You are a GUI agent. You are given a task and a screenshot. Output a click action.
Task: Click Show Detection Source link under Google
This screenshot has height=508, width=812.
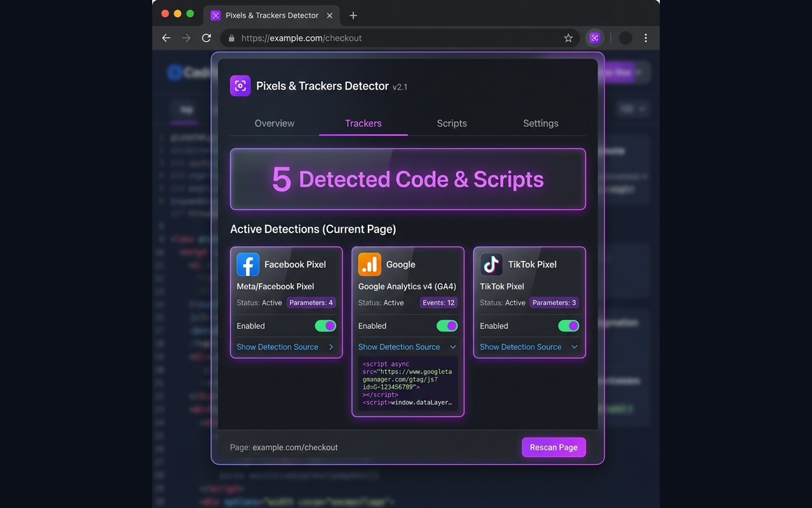click(x=399, y=347)
